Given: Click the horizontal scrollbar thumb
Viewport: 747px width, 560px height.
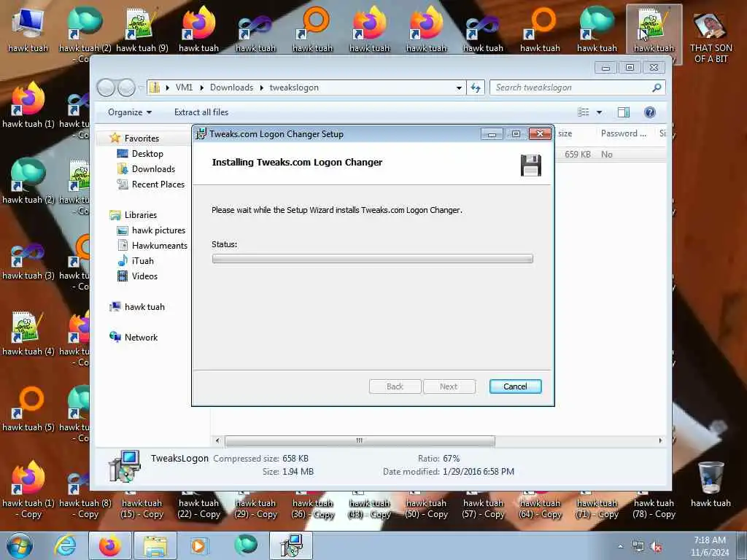Looking at the screenshot, I should pos(360,440).
